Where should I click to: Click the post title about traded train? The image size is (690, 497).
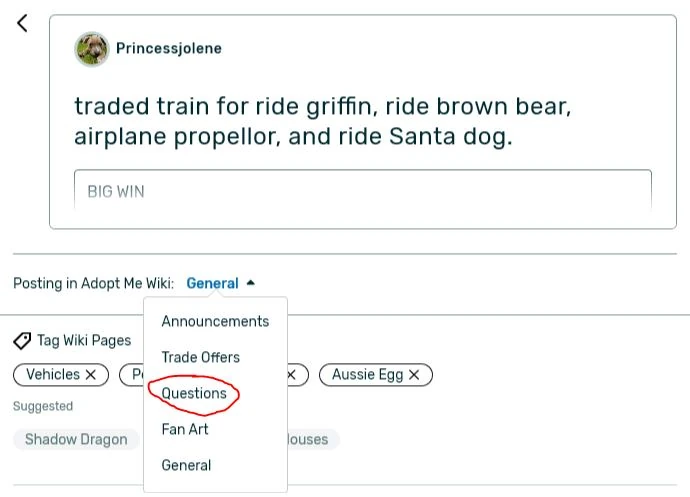322,121
